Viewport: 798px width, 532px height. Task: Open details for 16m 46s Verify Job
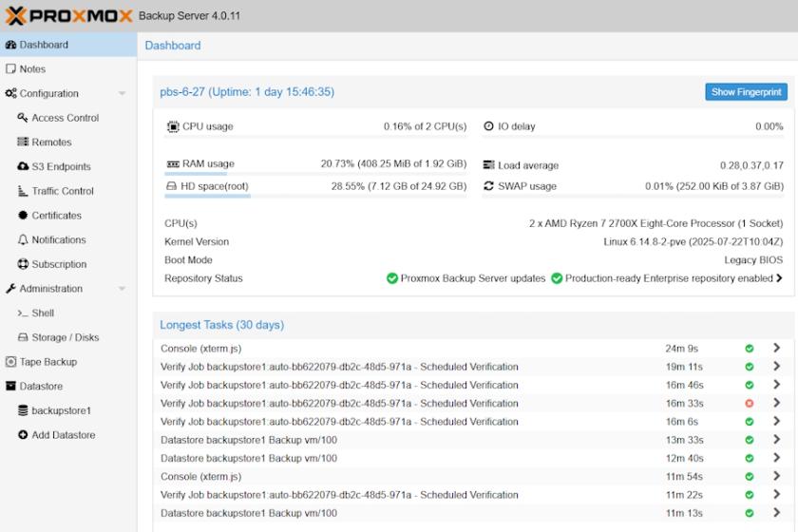[x=777, y=385]
